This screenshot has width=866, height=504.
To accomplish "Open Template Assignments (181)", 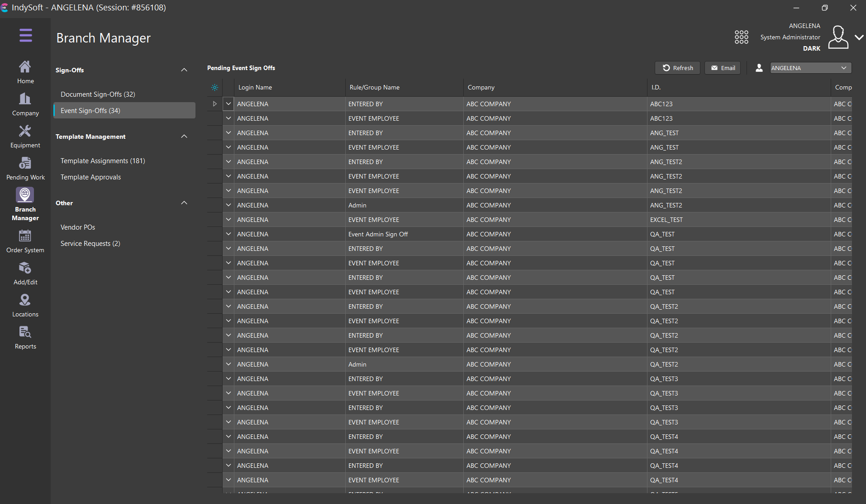I will coord(103,161).
